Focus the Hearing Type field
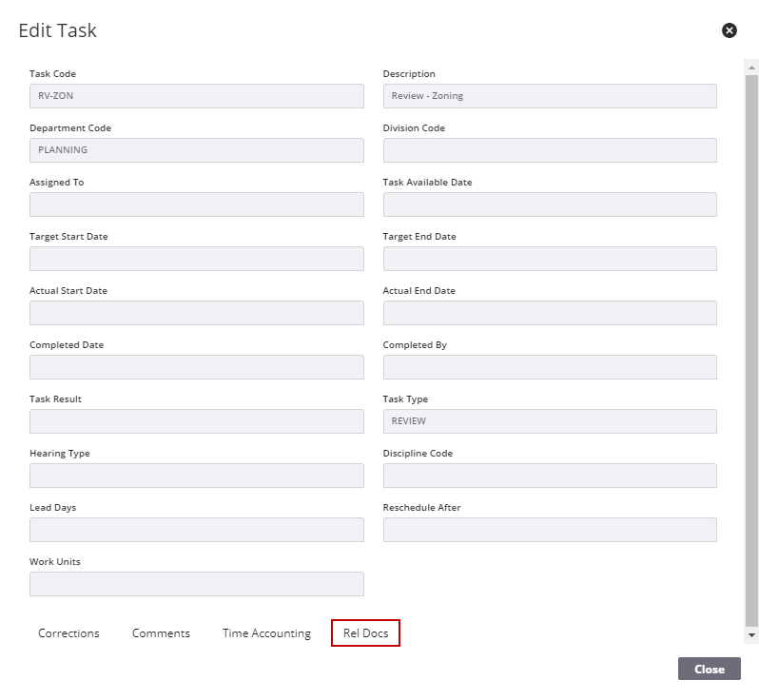Screen dimensions: 759x700 pos(196,476)
